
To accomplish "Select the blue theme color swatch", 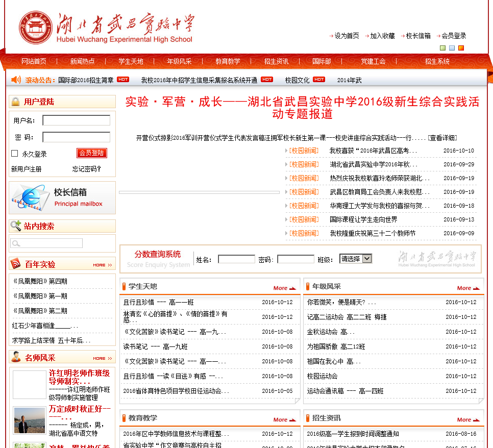I will pos(452,48).
